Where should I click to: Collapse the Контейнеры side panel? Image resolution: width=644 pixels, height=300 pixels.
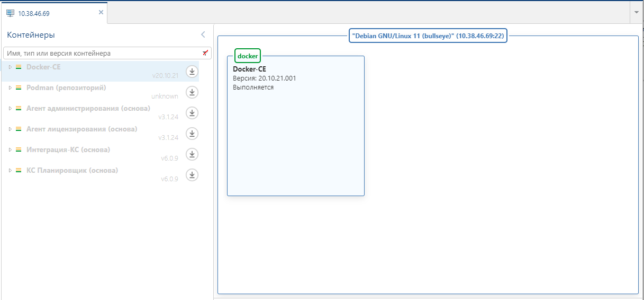coord(203,35)
